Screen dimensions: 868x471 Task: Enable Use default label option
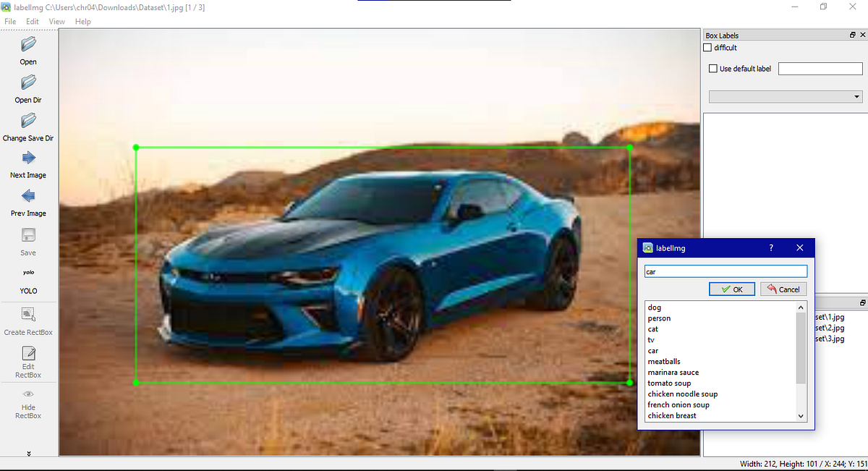[x=712, y=68]
